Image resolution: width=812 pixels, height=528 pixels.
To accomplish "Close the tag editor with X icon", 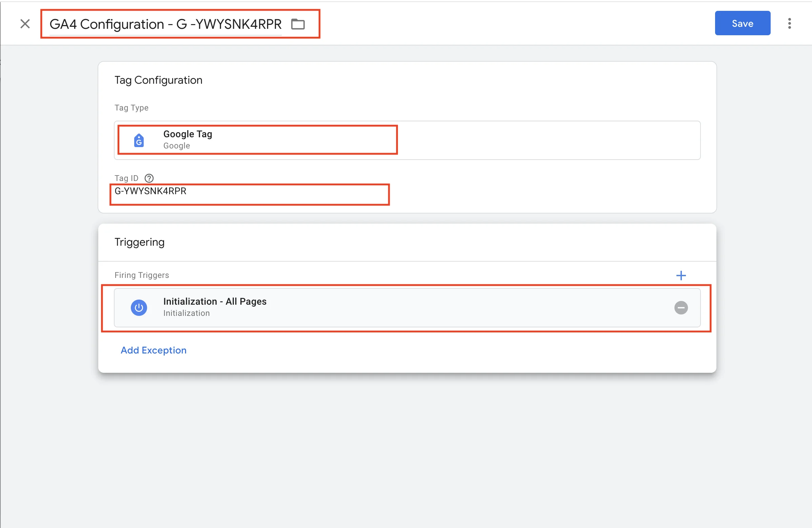I will point(25,24).
